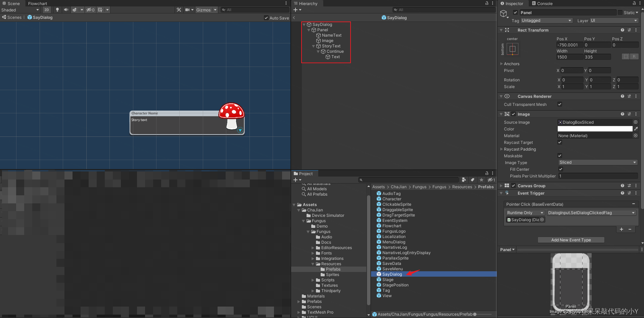The width and height of the screenshot is (644, 318).
Task: Open the Image Color swatch
Action: 595,129
